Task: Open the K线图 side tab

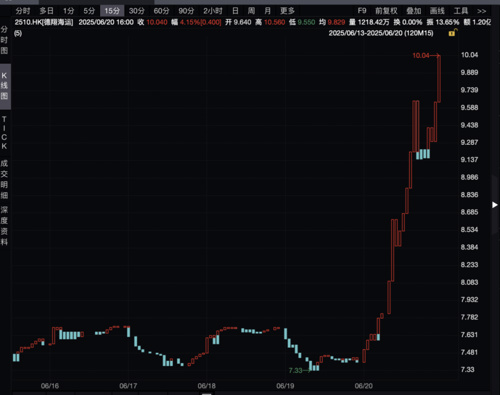Action: coord(4,86)
